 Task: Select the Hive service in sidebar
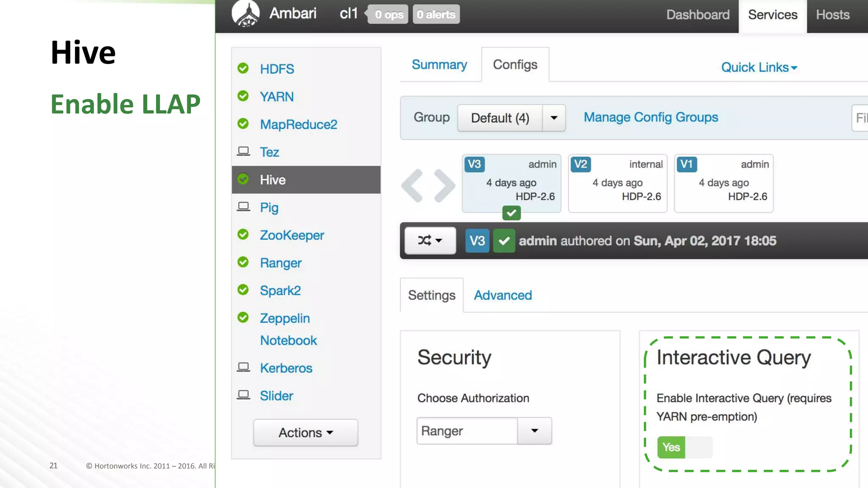click(306, 180)
